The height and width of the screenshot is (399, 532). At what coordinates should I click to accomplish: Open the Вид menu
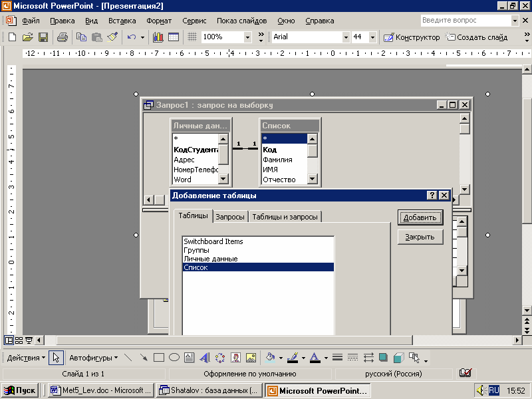(x=91, y=21)
